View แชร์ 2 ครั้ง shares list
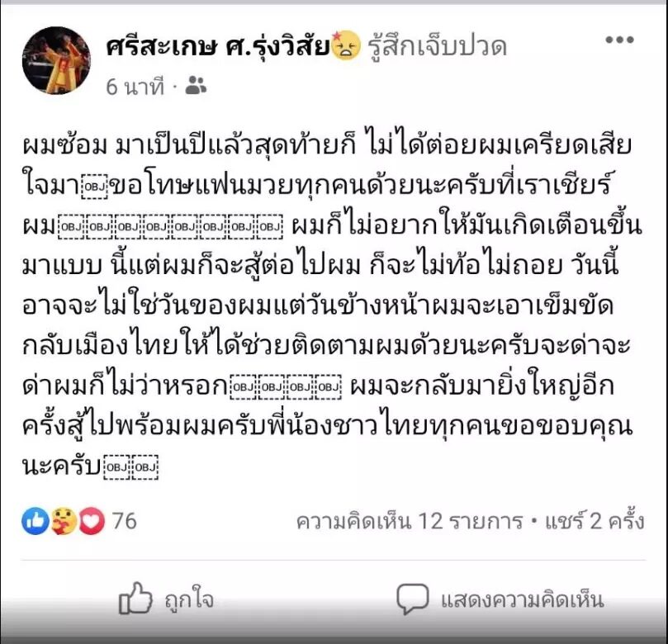Viewport: 668px width, 644px height. click(595, 520)
